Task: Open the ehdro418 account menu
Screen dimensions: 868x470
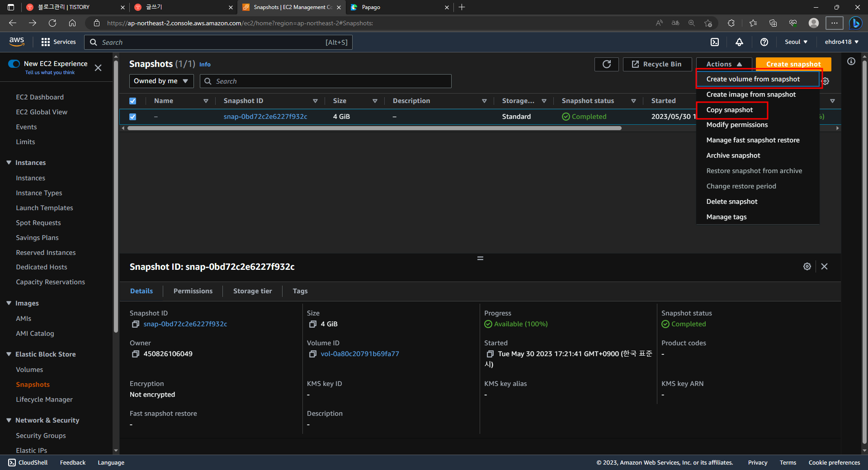Action: coord(841,42)
